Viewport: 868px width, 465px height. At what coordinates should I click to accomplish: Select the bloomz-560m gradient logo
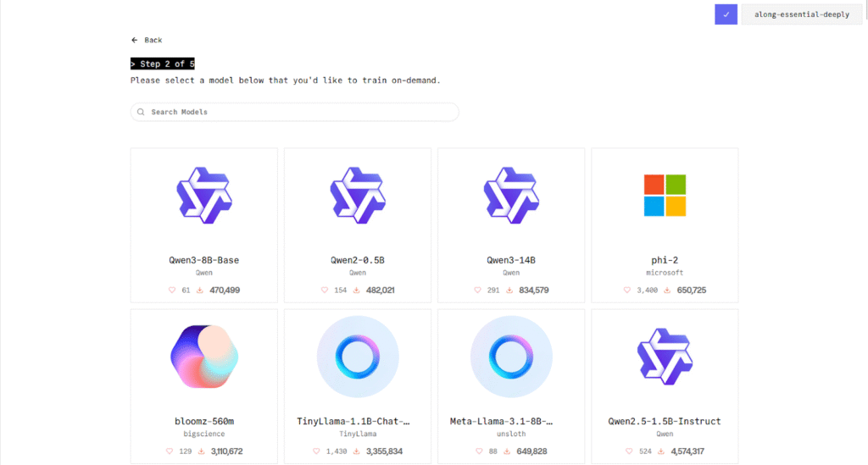coord(204,357)
